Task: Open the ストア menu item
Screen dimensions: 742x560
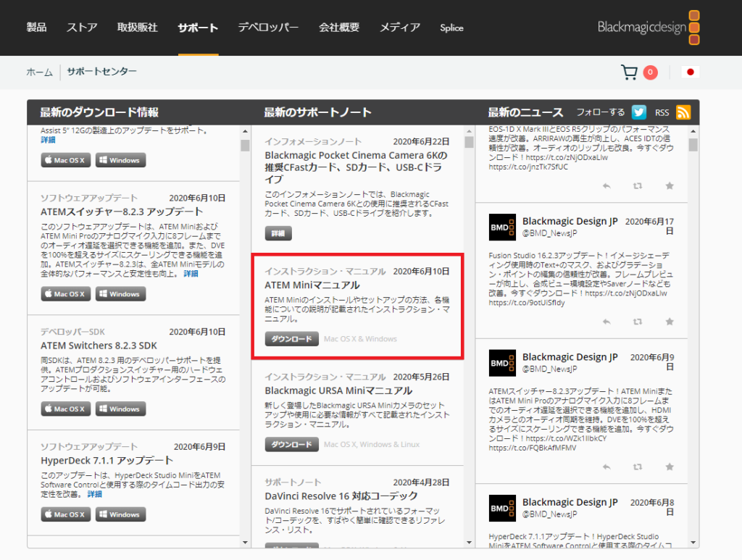Action: click(x=82, y=28)
